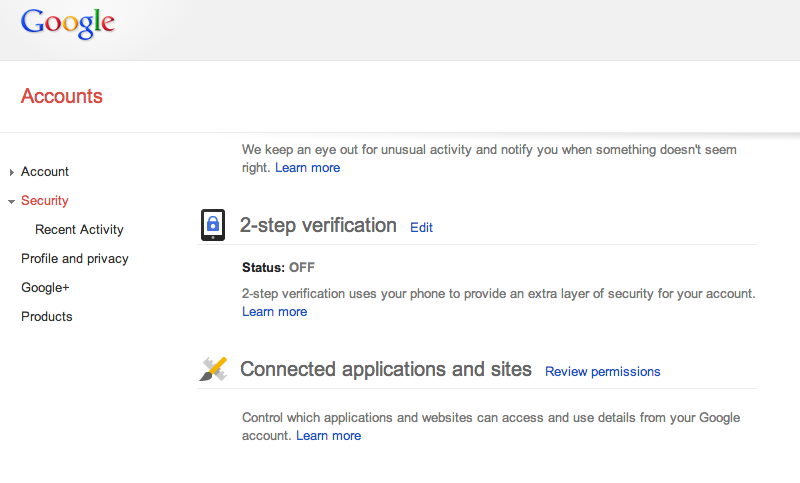
Task: Click the Connected applications and sites heading
Action: click(x=386, y=369)
